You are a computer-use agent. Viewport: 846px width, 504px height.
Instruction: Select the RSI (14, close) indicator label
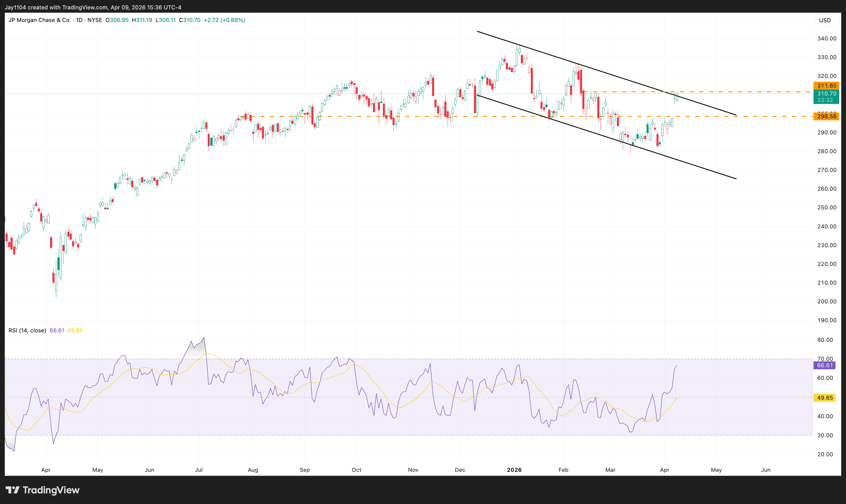[27, 330]
